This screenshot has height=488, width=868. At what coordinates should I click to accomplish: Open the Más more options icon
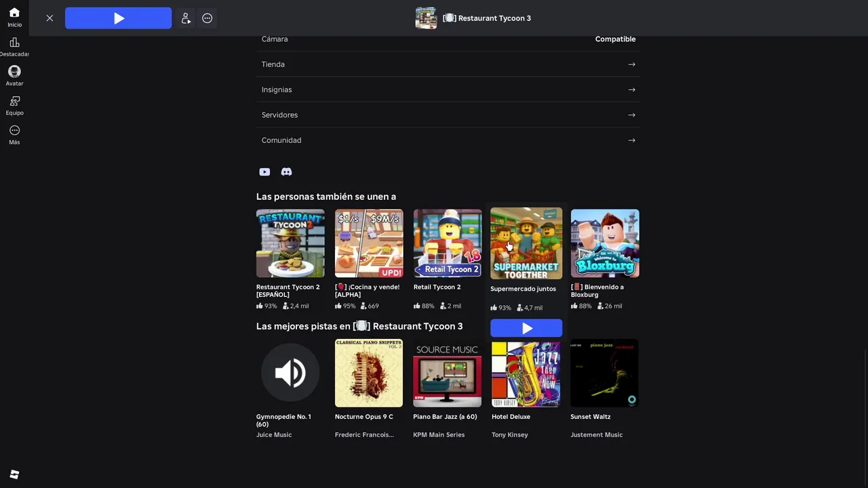(x=14, y=130)
